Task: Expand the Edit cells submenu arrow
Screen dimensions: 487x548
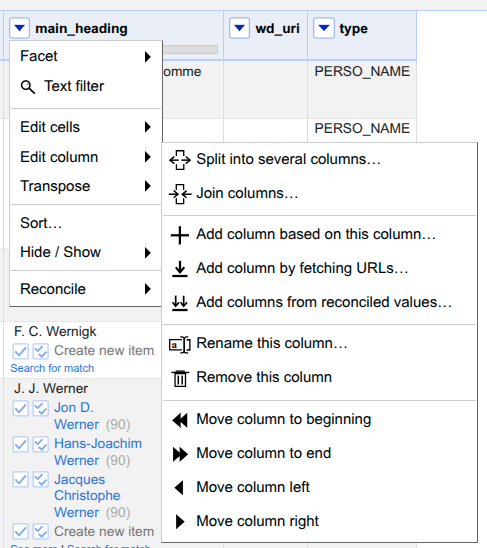Action: pyautogui.click(x=148, y=127)
